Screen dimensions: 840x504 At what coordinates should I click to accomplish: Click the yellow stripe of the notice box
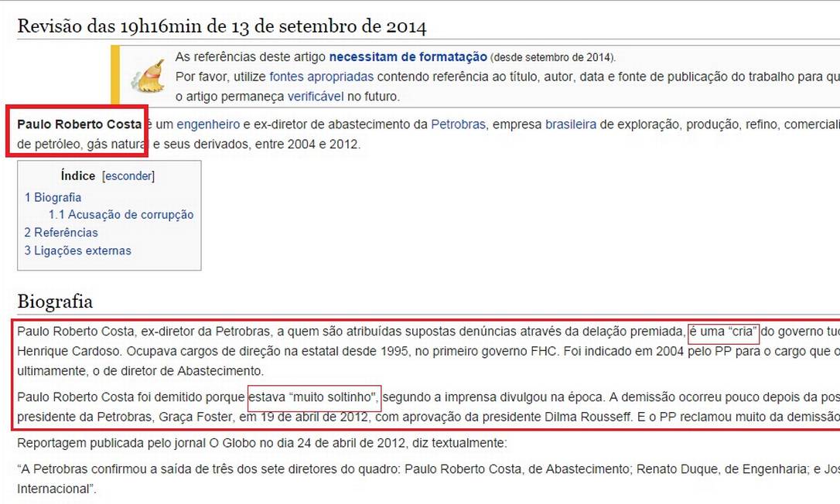point(115,75)
